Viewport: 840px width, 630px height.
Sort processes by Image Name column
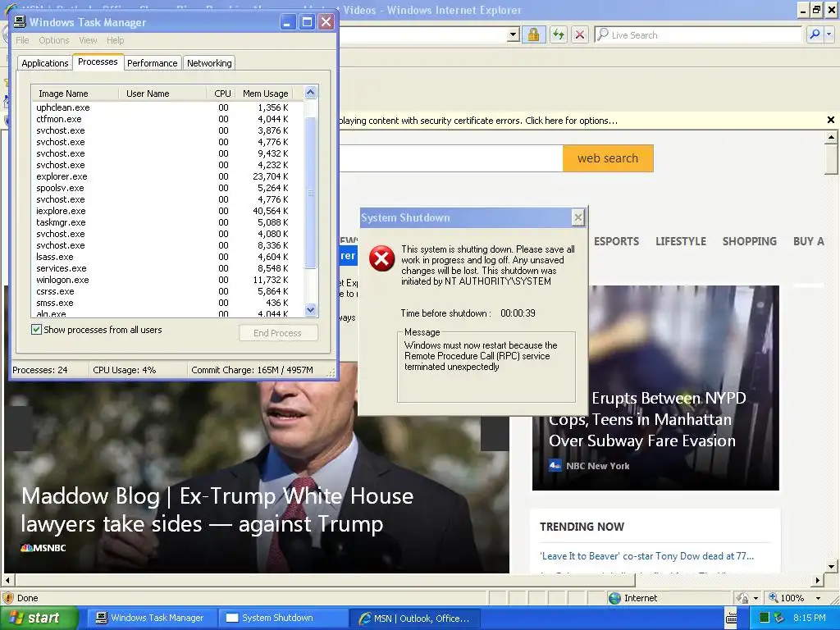point(75,94)
